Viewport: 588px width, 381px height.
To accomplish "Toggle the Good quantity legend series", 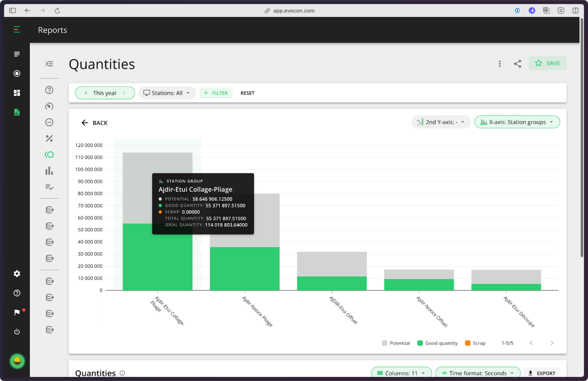I will tap(437, 343).
